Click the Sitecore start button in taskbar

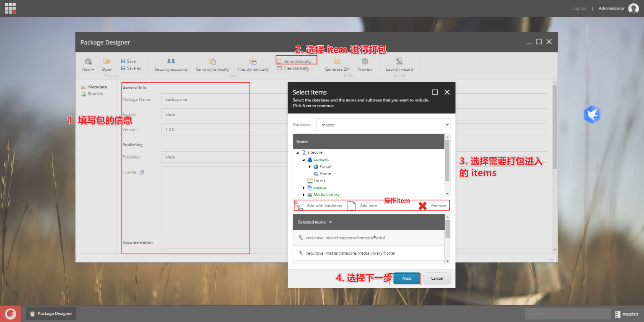tap(10, 314)
